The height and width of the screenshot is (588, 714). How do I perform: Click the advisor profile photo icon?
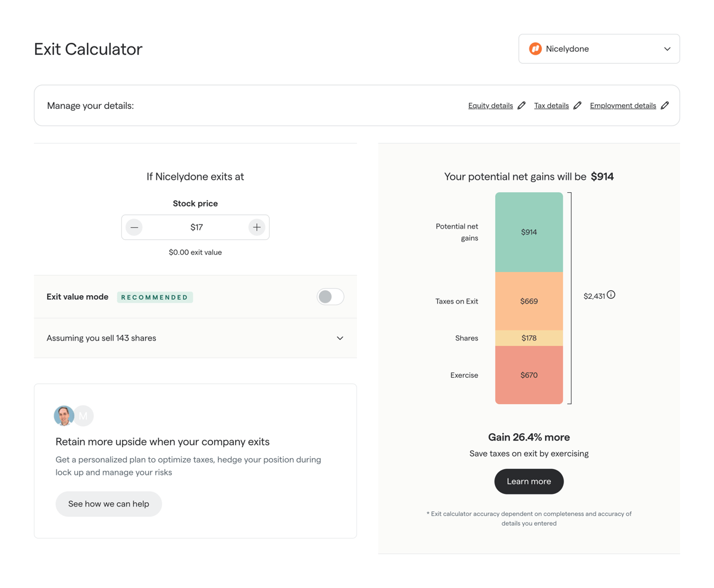click(x=64, y=415)
